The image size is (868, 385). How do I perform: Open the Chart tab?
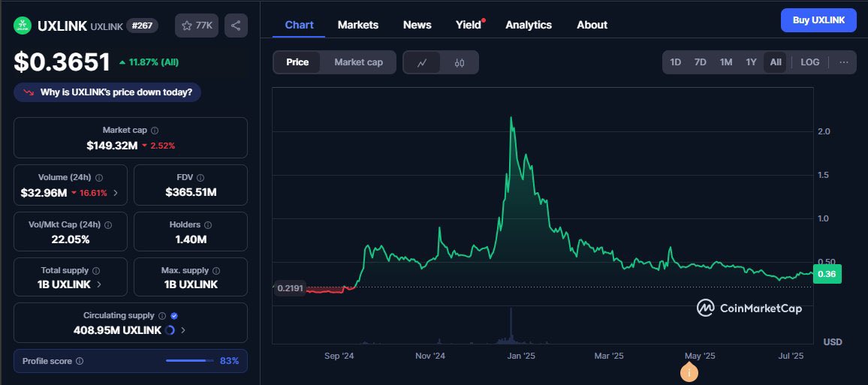pos(299,25)
